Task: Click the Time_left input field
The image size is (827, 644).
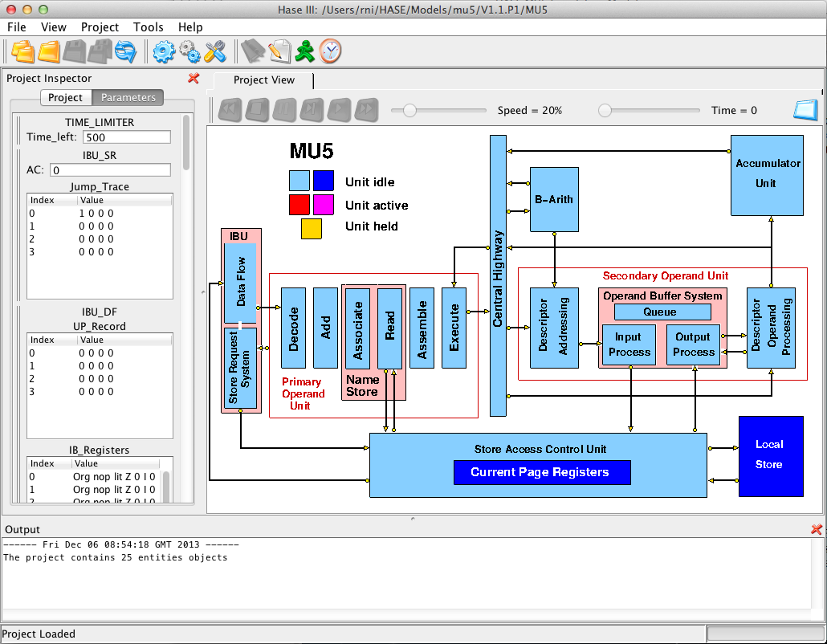Action: 127,137
